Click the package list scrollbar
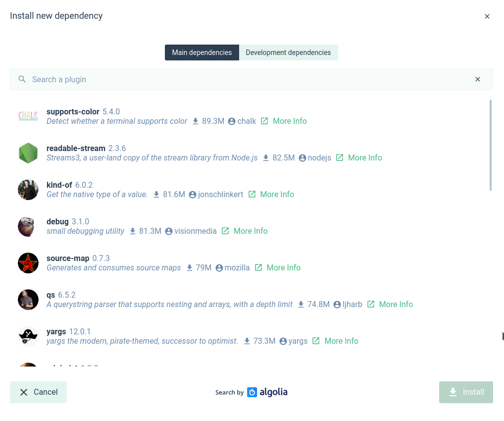504x421 pixels. [491, 145]
